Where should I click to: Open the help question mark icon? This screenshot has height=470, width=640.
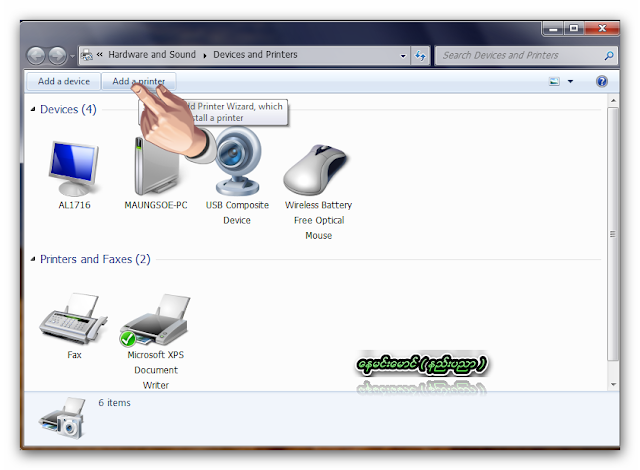point(602,81)
